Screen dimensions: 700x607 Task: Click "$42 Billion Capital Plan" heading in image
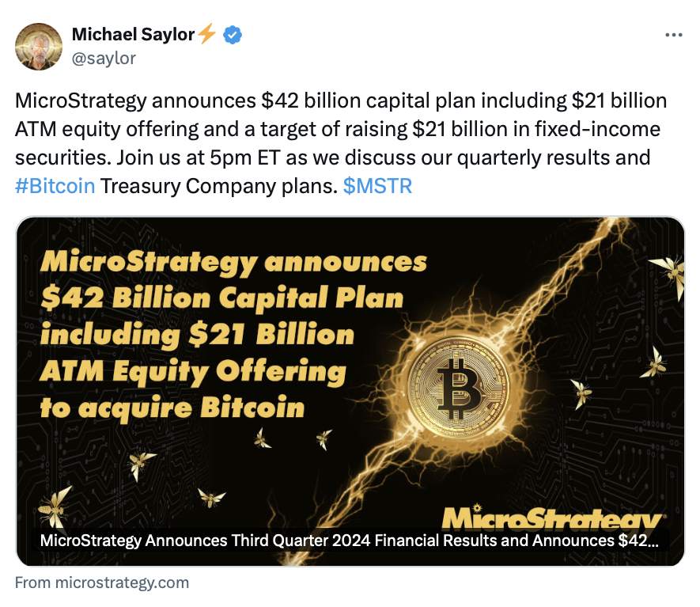coord(222,298)
